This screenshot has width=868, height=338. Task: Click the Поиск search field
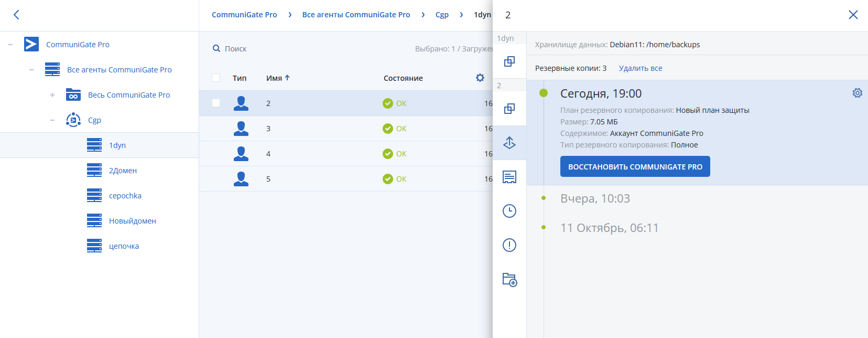(x=235, y=49)
